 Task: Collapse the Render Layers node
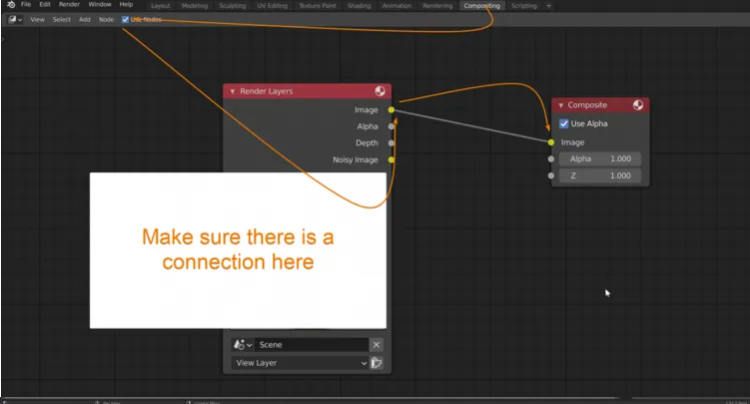(233, 91)
